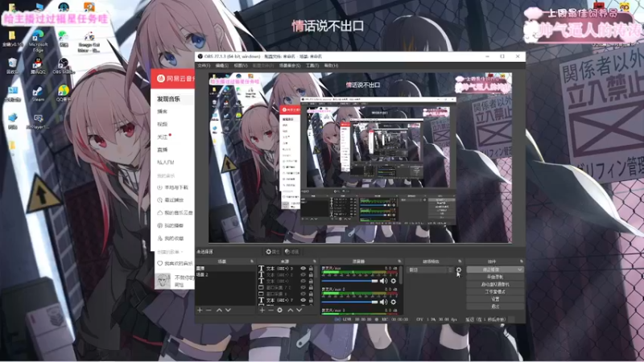Toggle visibility of third 文本 (GDI+) source row

(303, 281)
